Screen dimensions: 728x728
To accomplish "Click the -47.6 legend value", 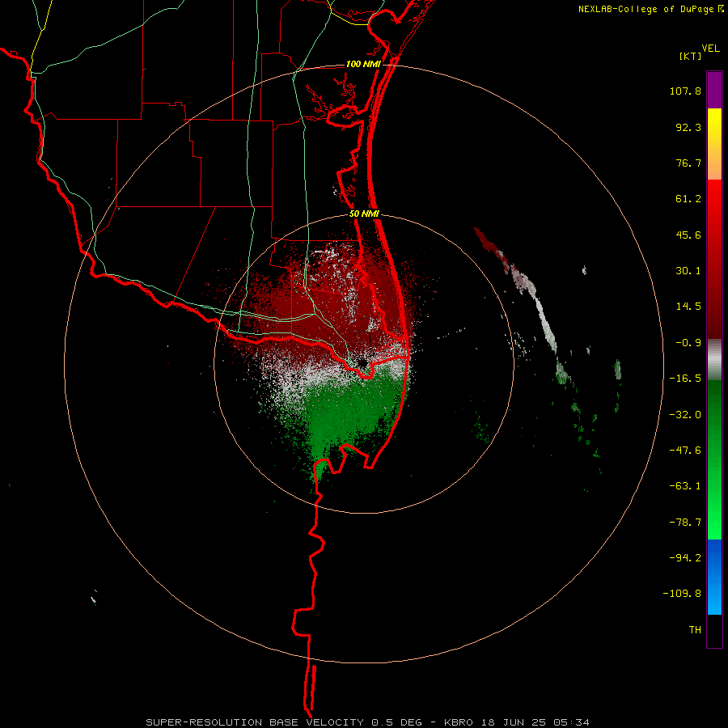I will click(x=685, y=451).
